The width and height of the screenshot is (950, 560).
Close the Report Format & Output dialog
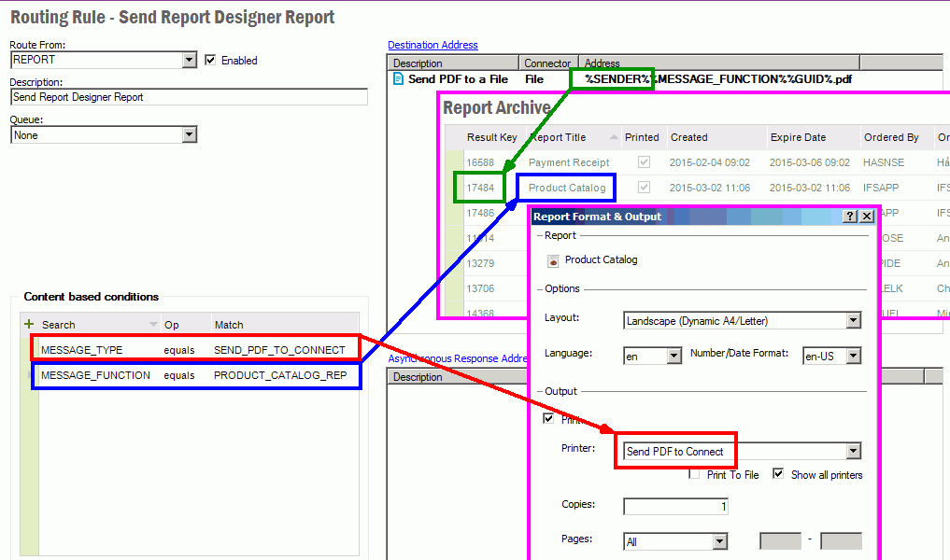(867, 217)
